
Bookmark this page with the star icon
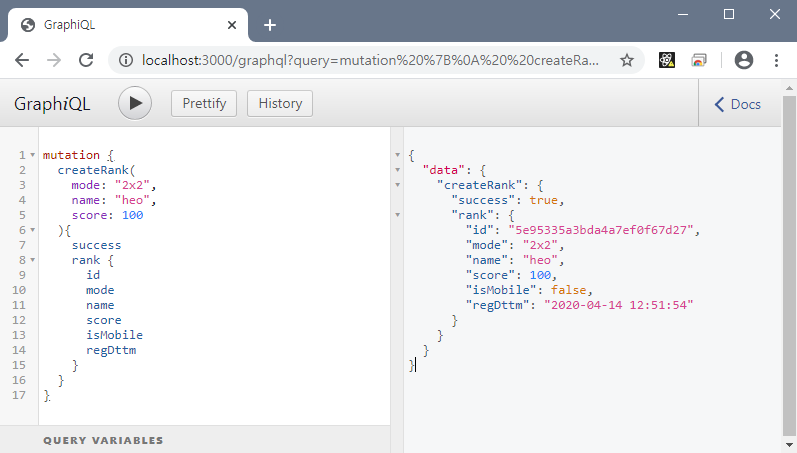pyautogui.click(x=627, y=61)
